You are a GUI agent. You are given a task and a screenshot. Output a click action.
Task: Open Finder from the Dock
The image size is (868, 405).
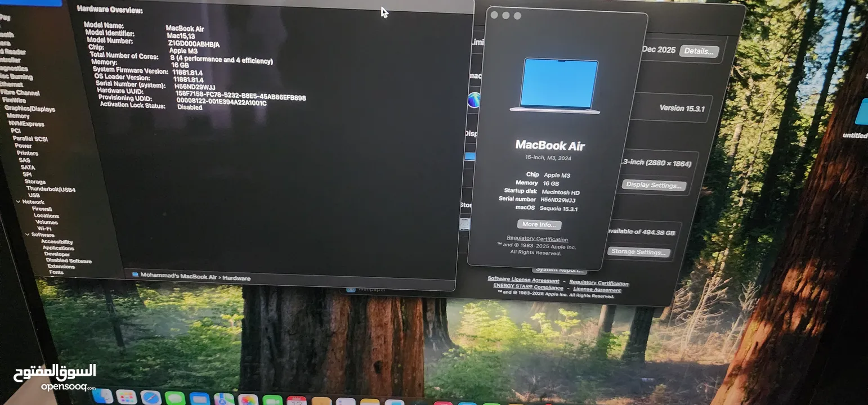(x=102, y=397)
